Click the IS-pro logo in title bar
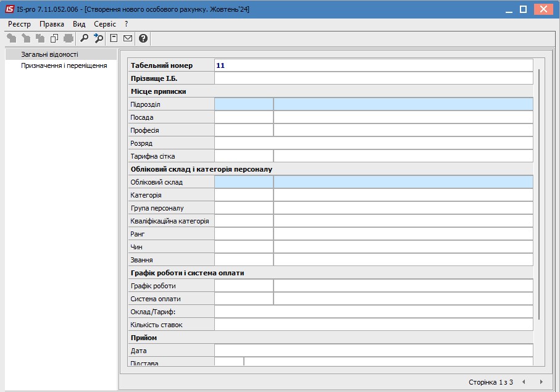The height and width of the screenshot is (392, 560). 10,9
